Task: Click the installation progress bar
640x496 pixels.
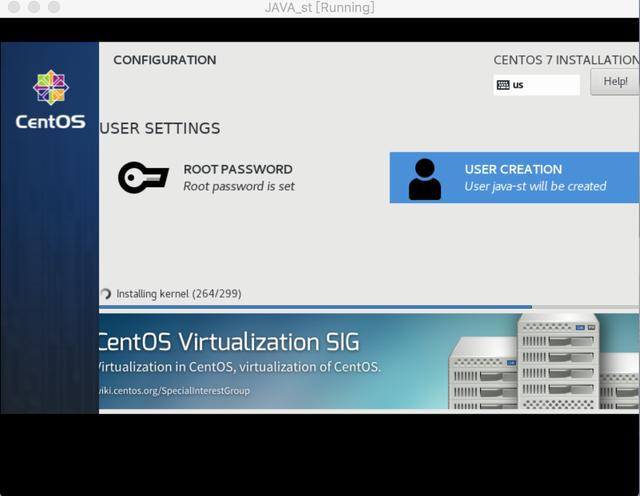Action: pyautogui.click(x=369, y=307)
